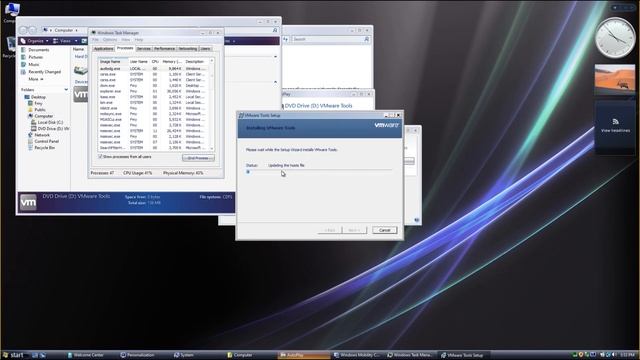The width and height of the screenshot is (640, 360).
Task: Select the explorer.exe process row
Action: click(x=153, y=91)
